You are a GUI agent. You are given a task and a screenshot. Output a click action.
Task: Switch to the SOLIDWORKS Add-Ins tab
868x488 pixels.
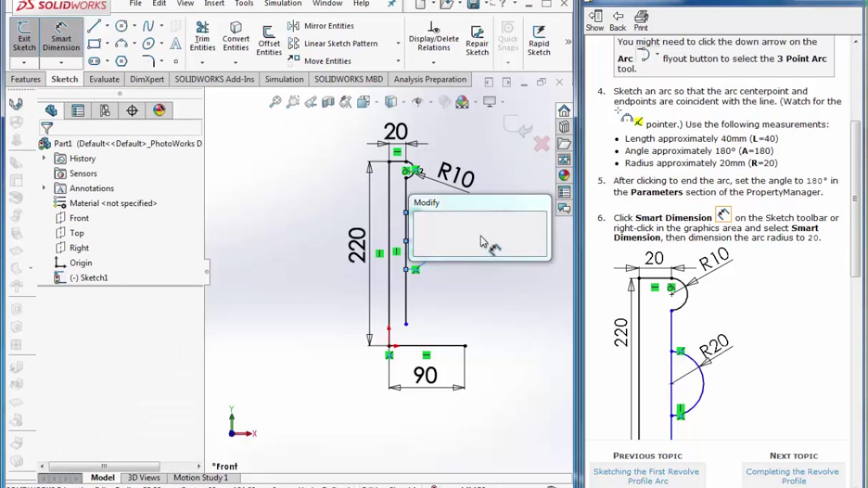coord(214,79)
